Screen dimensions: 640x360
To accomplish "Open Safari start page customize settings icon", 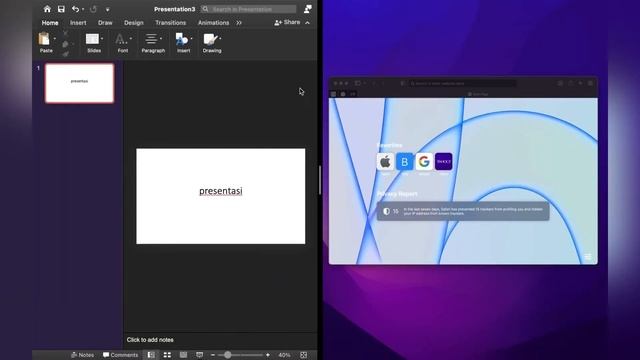I will [x=588, y=257].
